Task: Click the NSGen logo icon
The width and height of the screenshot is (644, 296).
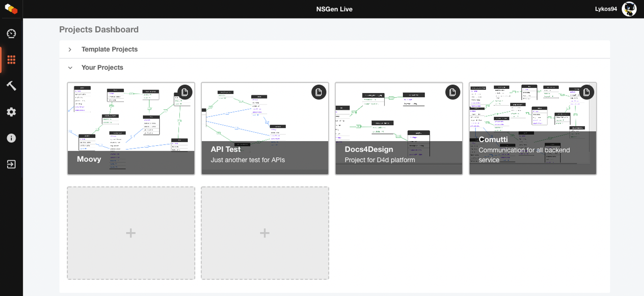Action: (x=11, y=9)
